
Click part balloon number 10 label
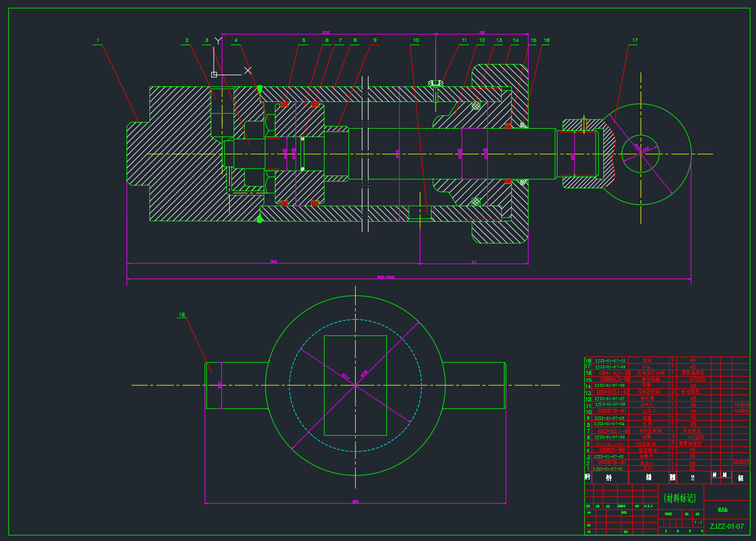(416, 41)
